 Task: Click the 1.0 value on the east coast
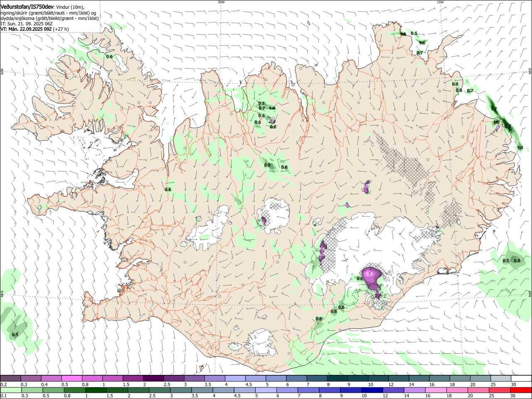[520, 148]
